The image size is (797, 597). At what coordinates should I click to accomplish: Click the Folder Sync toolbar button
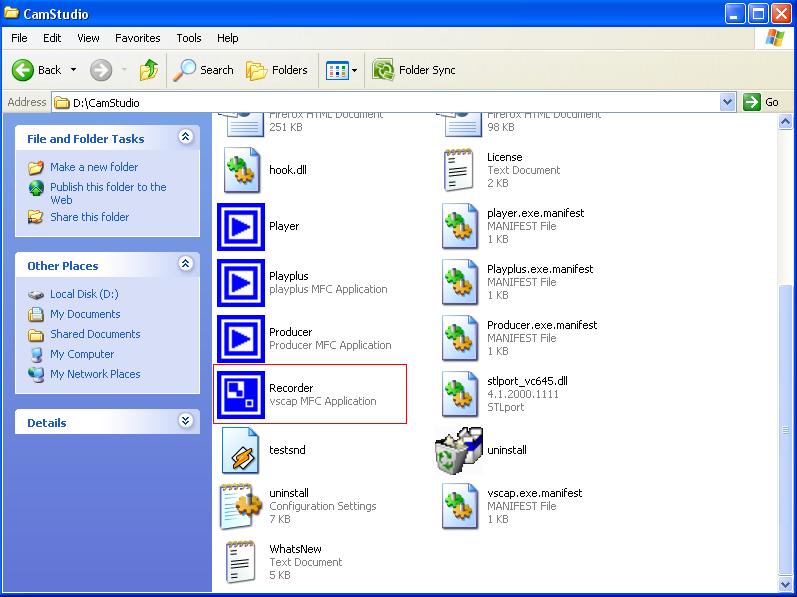(x=414, y=70)
